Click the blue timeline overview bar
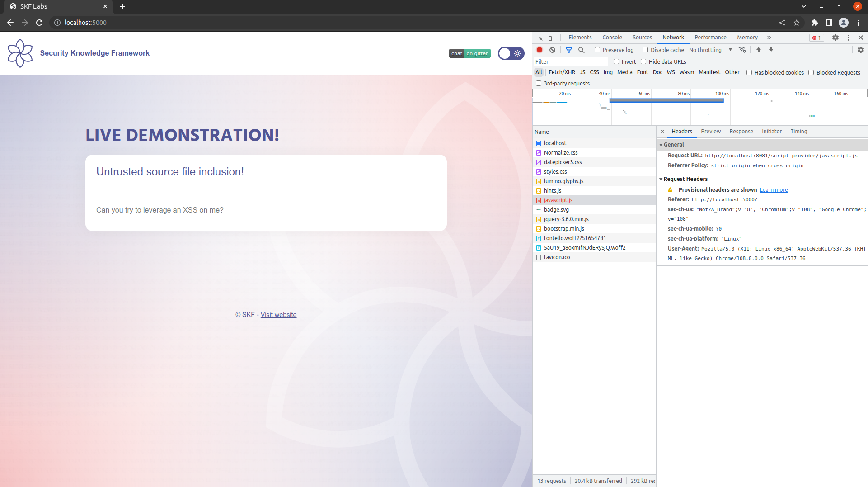868x487 pixels. point(666,101)
